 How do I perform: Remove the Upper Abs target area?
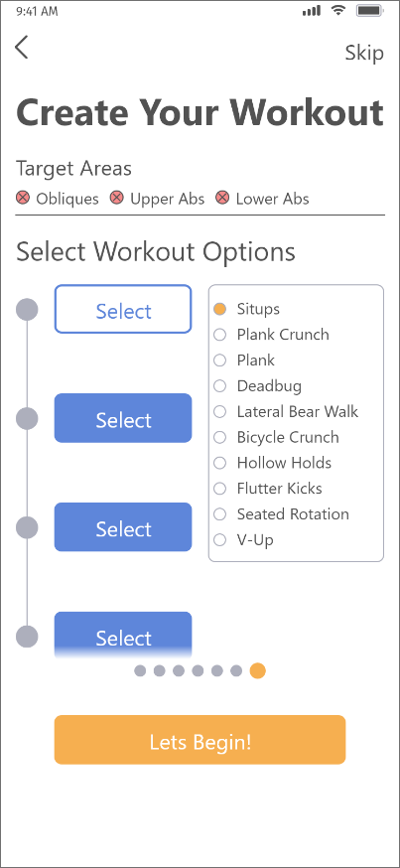(x=117, y=198)
